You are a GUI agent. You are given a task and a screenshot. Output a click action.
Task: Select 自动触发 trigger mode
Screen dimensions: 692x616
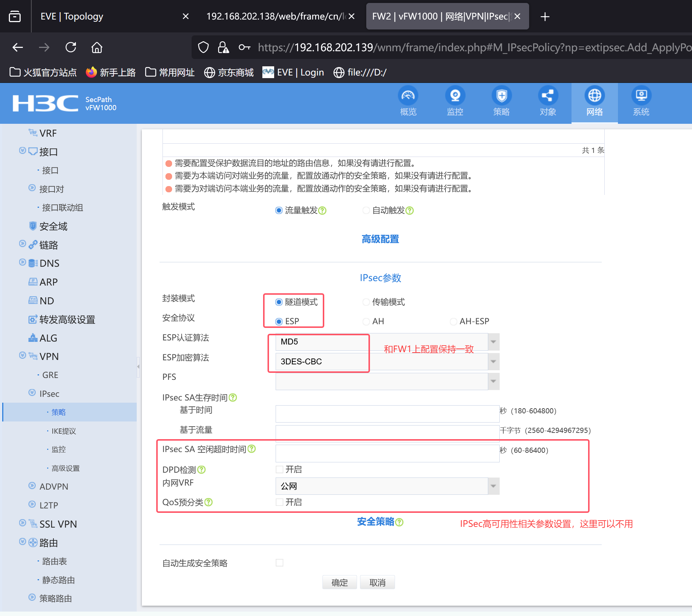click(x=366, y=210)
